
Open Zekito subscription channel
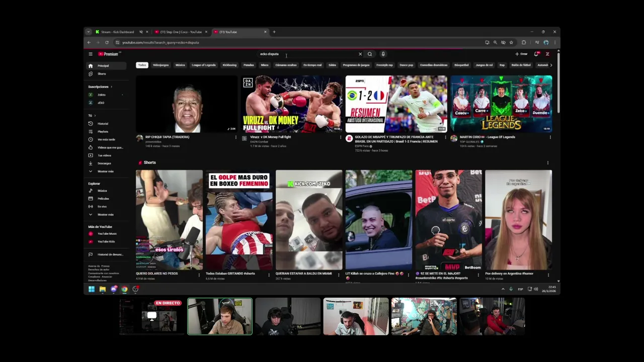click(x=107, y=95)
